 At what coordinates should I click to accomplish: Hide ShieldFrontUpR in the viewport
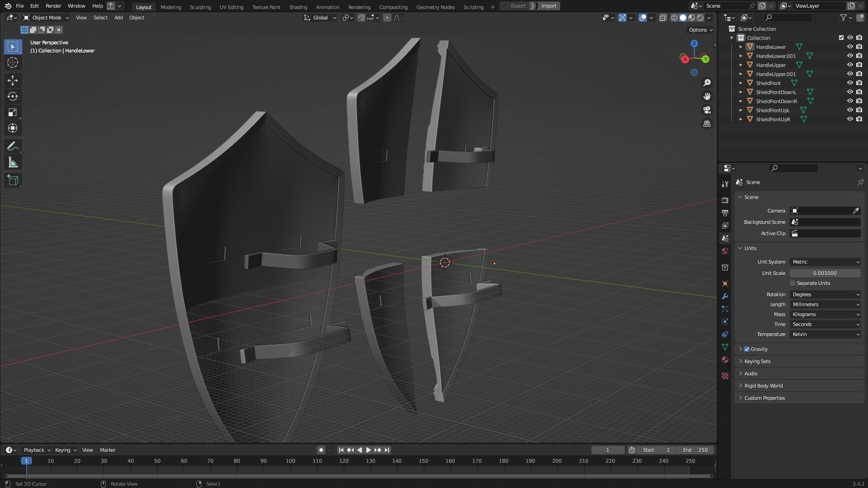[850, 119]
